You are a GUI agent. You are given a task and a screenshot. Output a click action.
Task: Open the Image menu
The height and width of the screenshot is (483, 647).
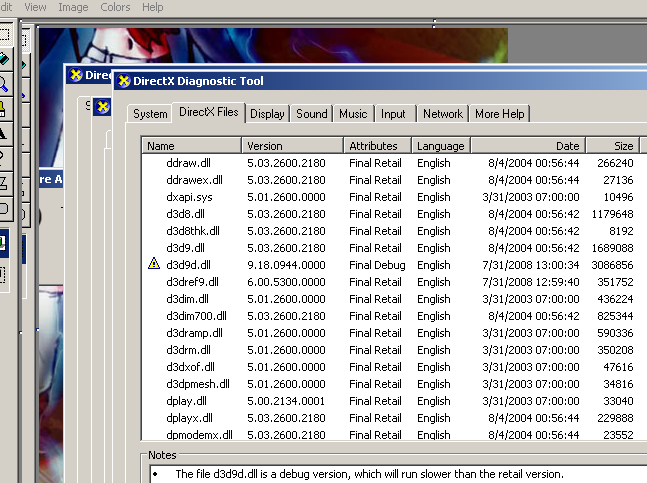coord(73,7)
